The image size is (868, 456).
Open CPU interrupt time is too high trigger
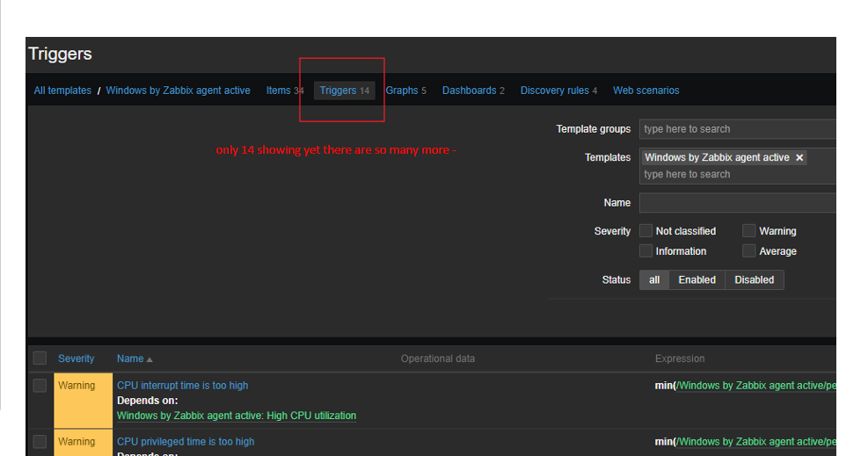click(182, 385)
